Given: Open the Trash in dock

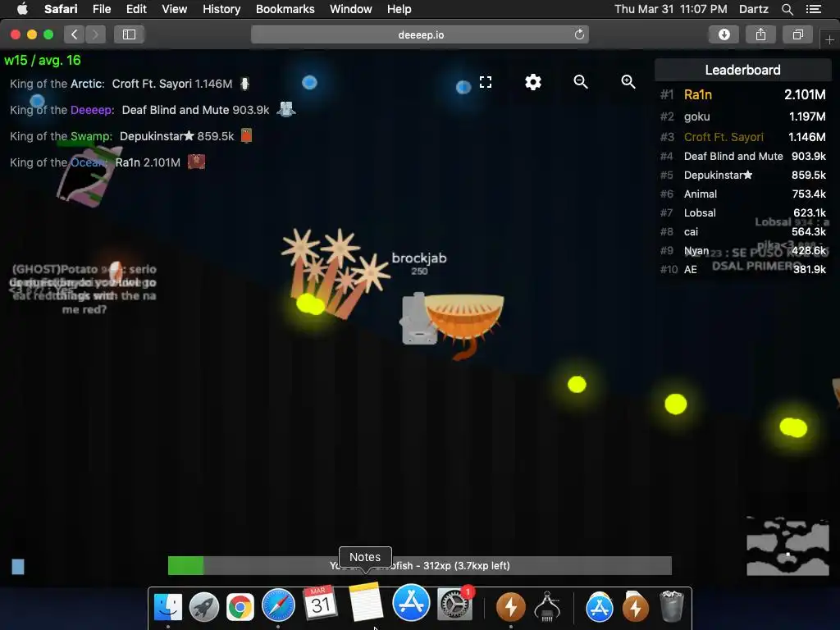Looking at the screenshot, I should 672,606.
